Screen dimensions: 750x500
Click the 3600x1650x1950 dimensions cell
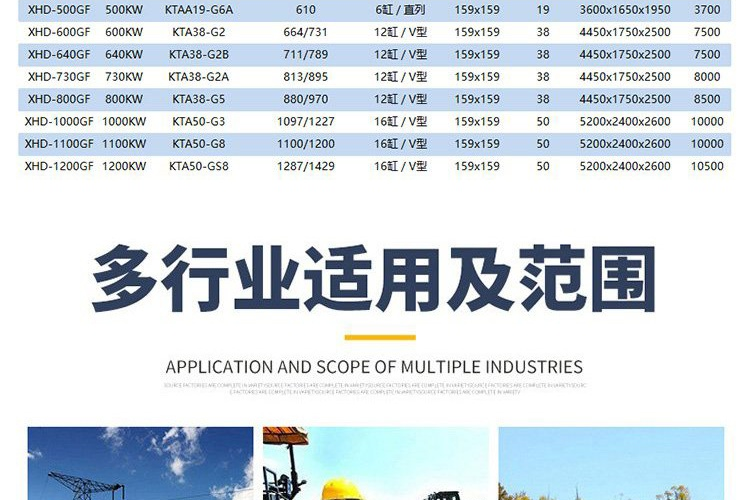coord(625,10)
